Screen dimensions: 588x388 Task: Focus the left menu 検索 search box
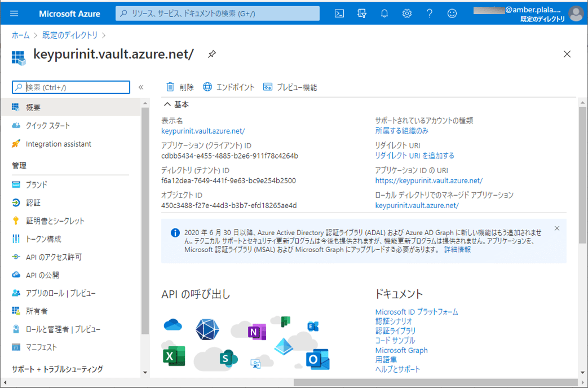[x=71, y=87]
